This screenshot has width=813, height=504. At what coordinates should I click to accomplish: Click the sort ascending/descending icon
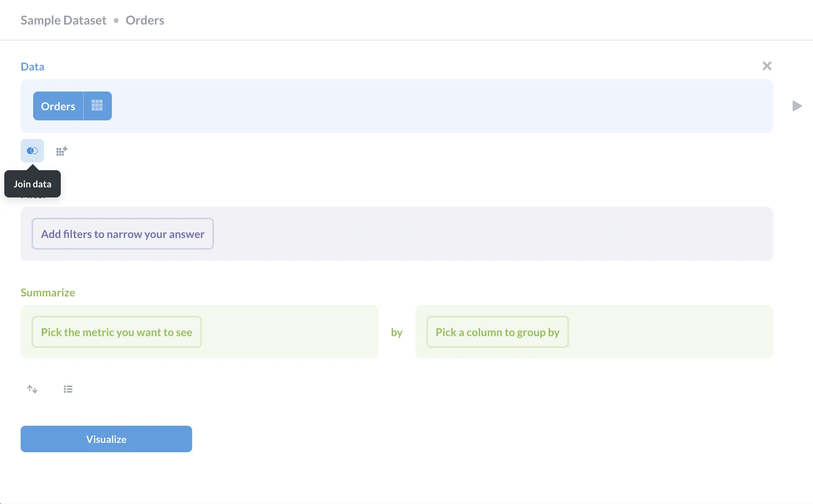pyautogui.click(x=32, y=388)
